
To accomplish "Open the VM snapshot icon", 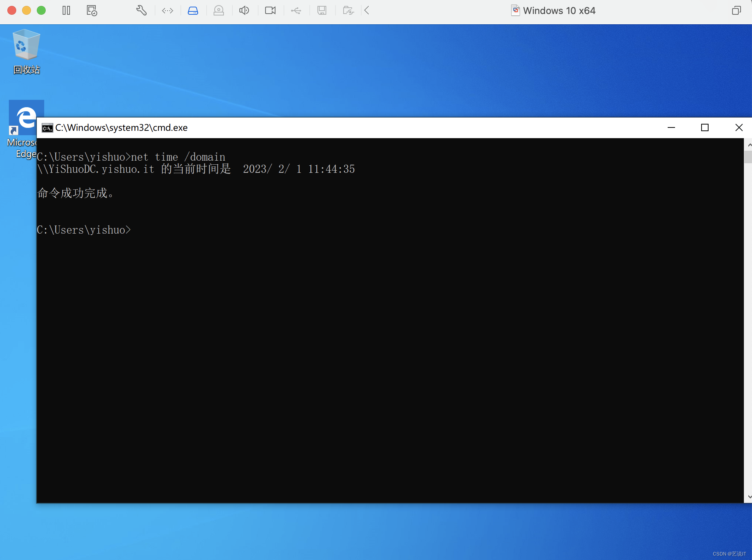I will (x=92, y=10).
